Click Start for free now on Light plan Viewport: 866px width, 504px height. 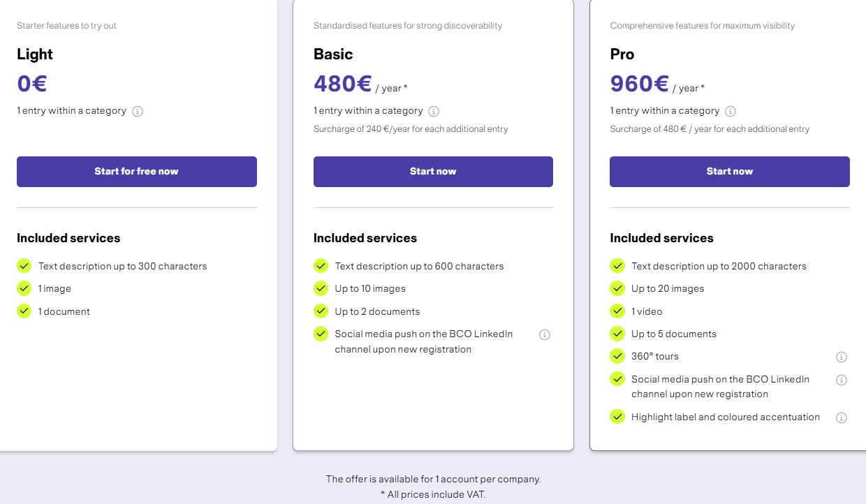click(137, 171)
